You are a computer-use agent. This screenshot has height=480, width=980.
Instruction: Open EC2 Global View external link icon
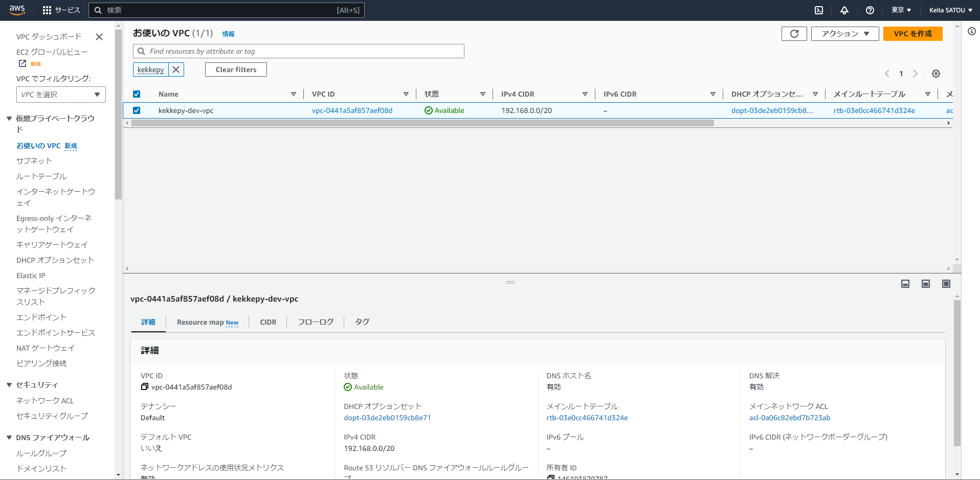point(23,63)
